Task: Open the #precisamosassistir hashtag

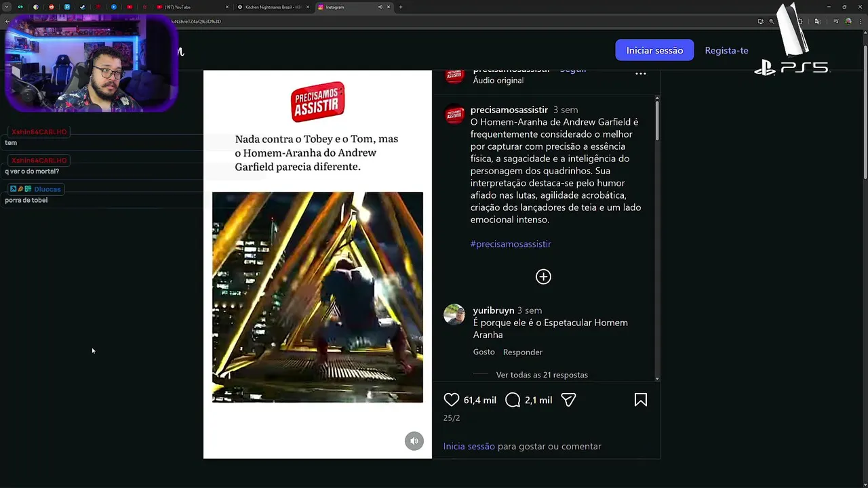Action: coord(511,244)
